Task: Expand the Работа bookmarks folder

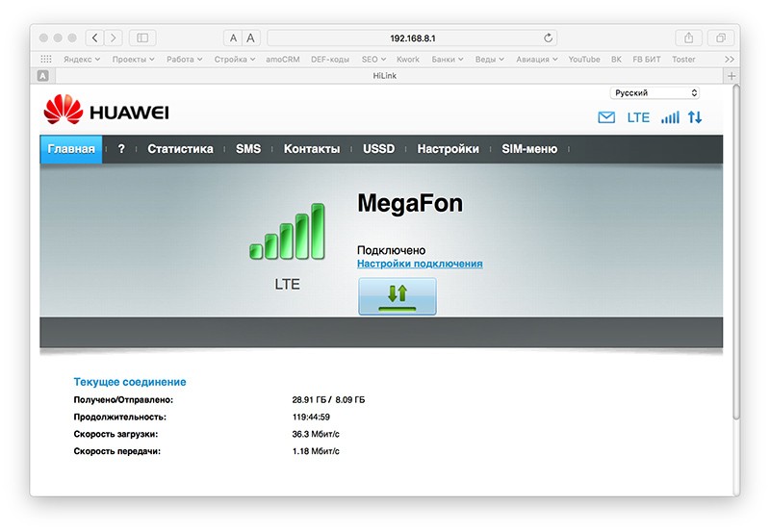Action: click(184, 59)
